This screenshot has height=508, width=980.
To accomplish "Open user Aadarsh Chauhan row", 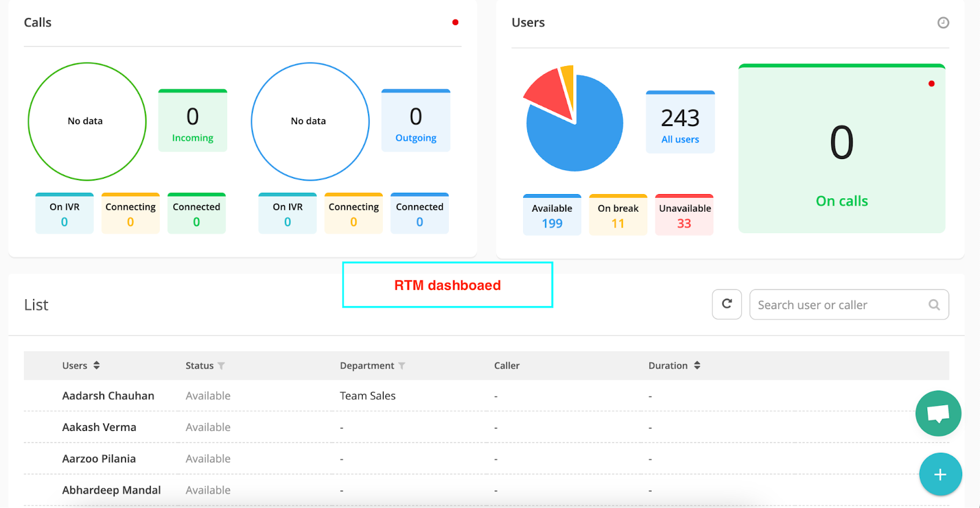I will coord(108,396).
